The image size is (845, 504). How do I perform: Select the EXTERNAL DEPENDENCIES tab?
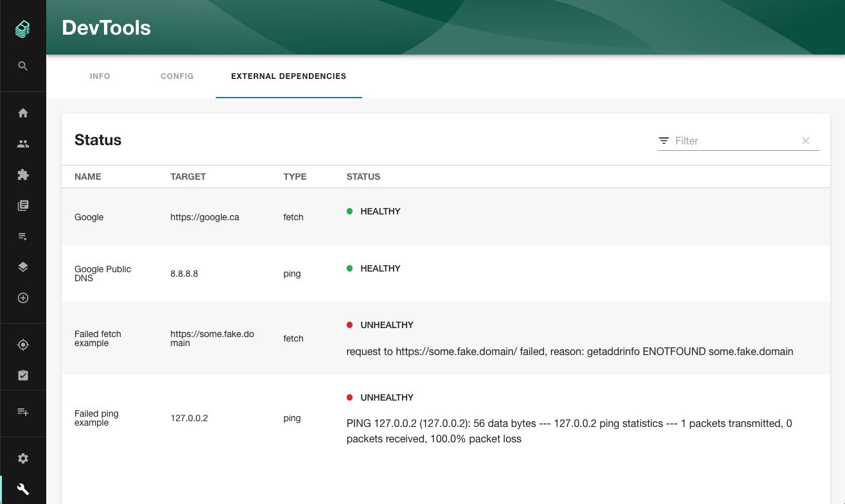click(x=288, y=76)
